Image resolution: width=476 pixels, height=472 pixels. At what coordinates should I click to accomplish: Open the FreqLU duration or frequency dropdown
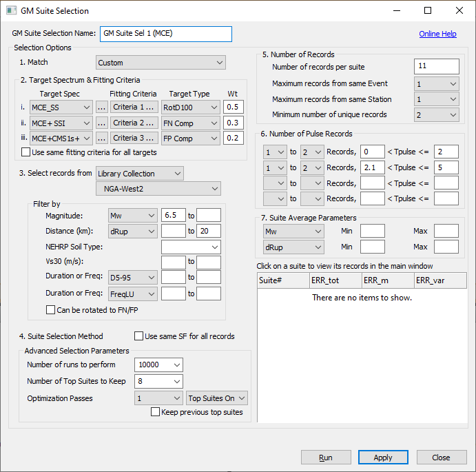(x=133, y=294)
